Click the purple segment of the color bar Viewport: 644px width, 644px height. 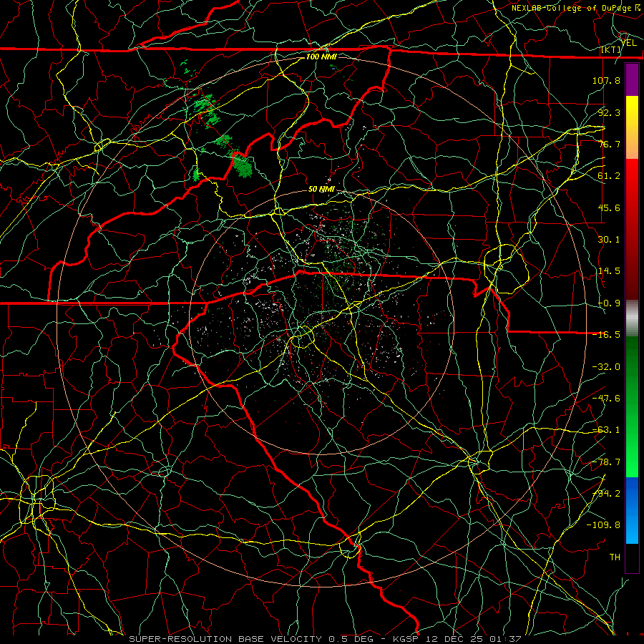click(632, 79)
